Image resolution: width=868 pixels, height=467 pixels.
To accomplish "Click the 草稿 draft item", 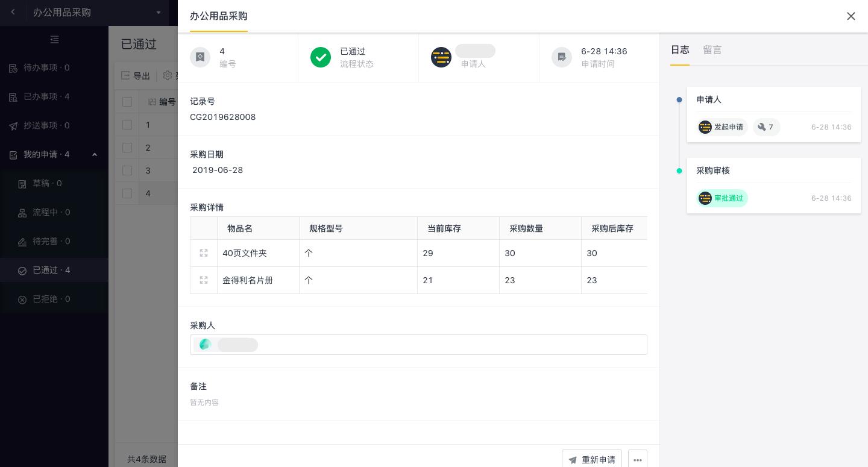I will pyautogui.click(x=48, y=183).
